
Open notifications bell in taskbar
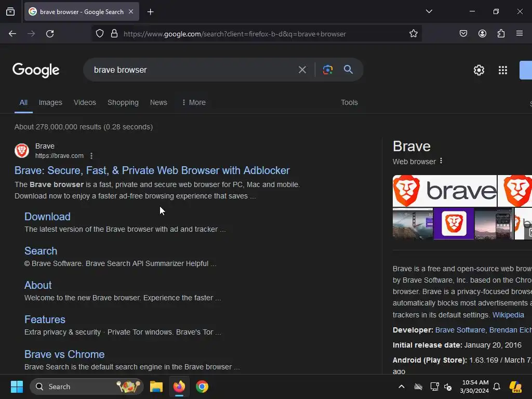click(x=497, y=387)
